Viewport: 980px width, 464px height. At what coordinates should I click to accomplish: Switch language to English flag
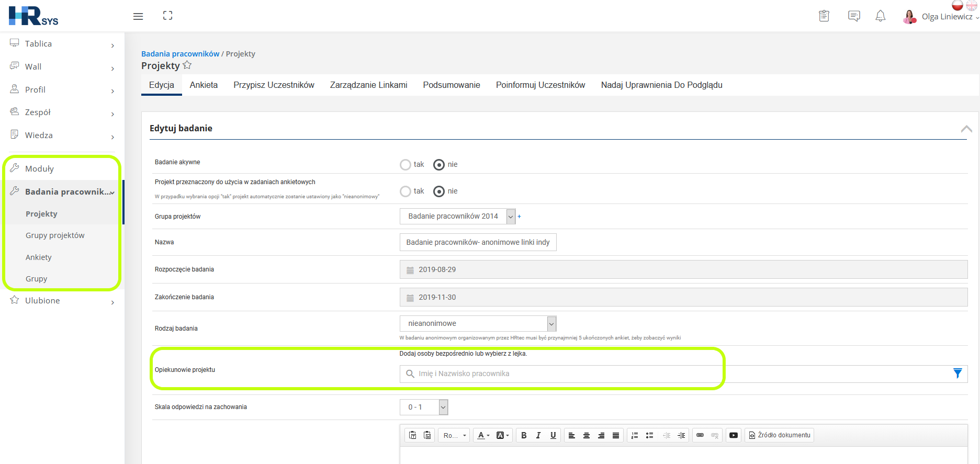(972, 5)
